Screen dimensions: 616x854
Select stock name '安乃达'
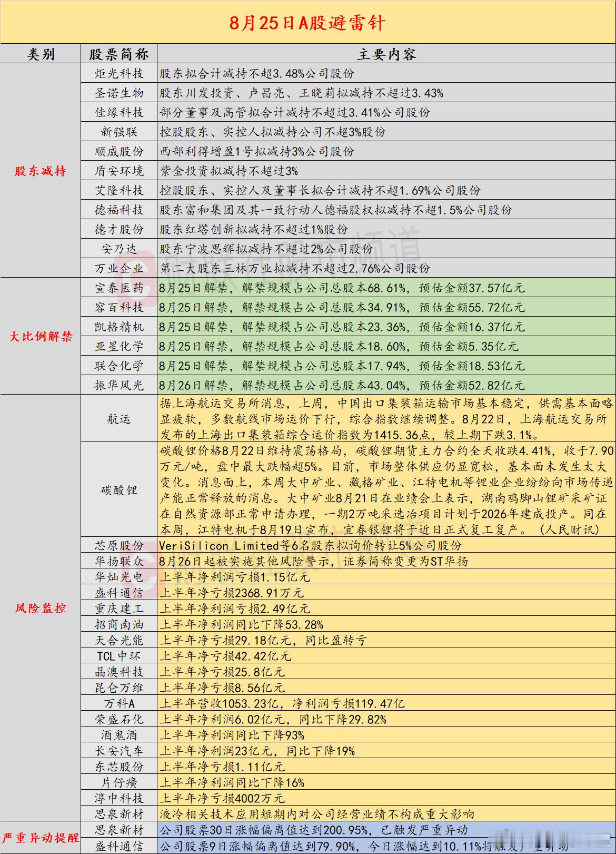119,249
